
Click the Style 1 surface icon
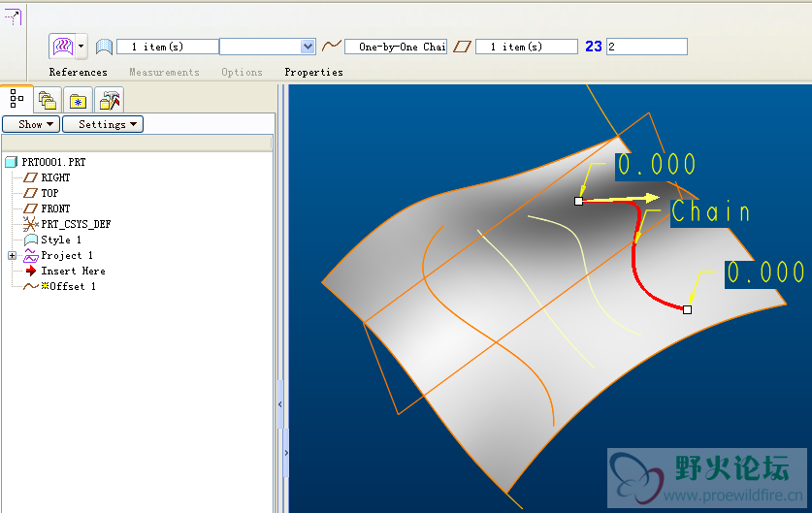(x=31, y=240)
